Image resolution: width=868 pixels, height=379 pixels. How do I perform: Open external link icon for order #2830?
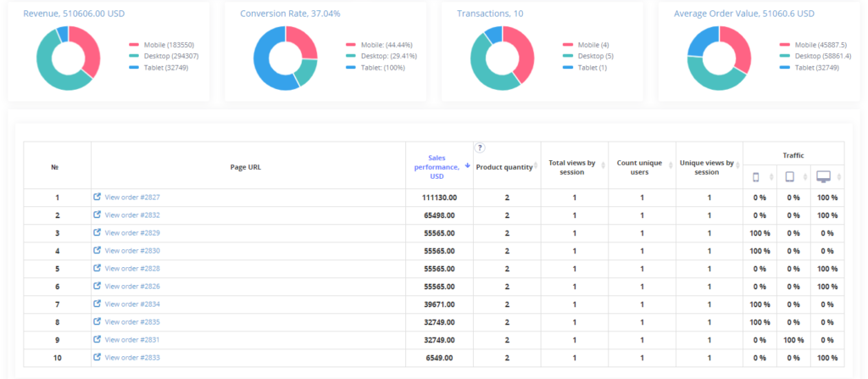point(97,250)
